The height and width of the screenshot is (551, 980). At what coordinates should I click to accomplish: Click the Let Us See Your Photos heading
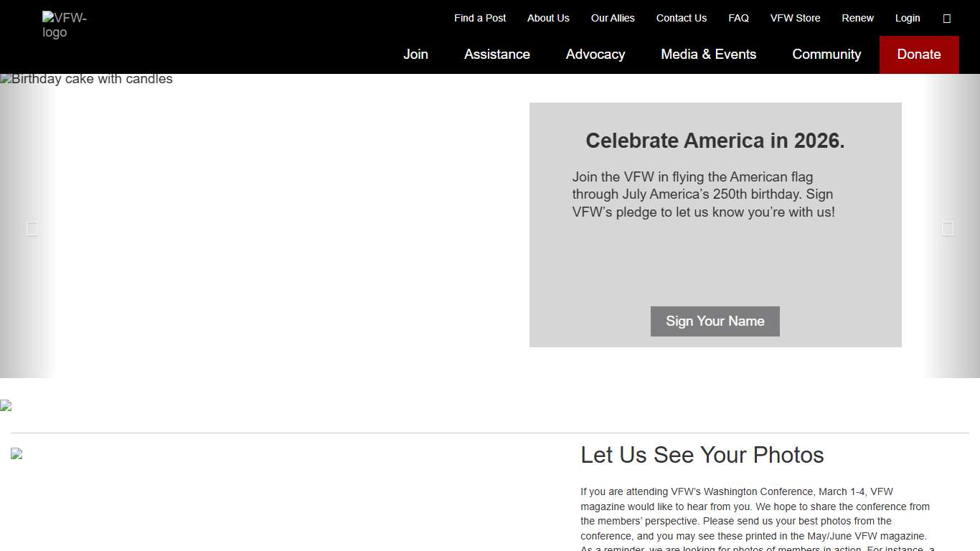702,455
